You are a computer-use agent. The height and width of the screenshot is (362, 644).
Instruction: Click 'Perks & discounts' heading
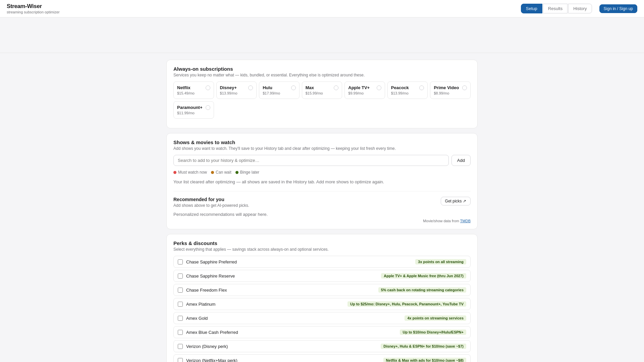coord(195,243)
